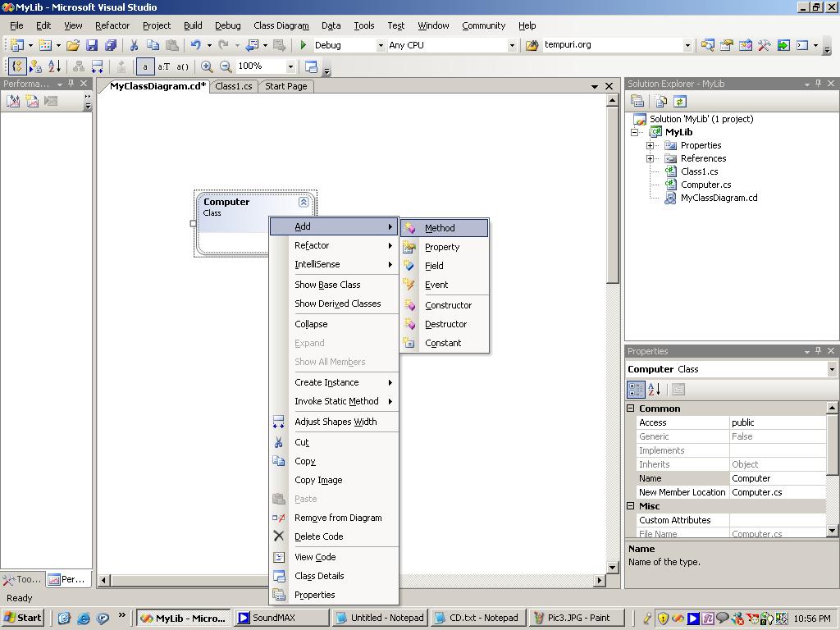Collapse the Misc category in Properties
Screen dimensions: 840x630
point(631,505)
